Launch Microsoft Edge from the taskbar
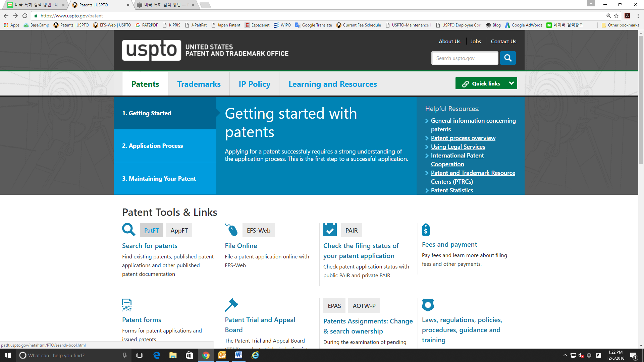The width and height of the screenshot is (644, 362). pos(157,355)
